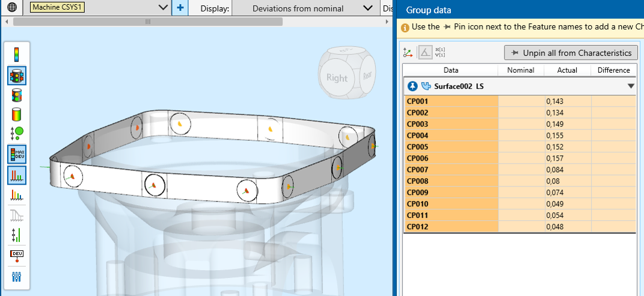Viewport: 644px width, 296px height.
Task: Toggle the MAX DEV display icon
Action: point(16,154)
